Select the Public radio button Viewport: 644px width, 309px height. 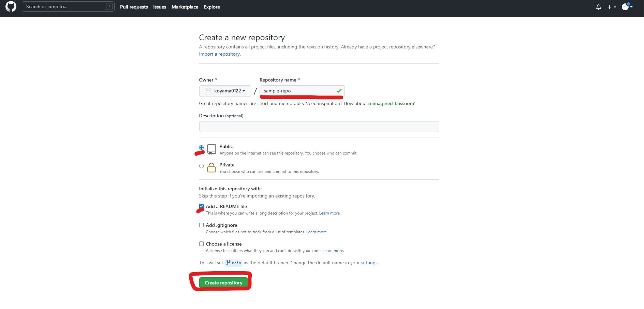coord(201,147)
